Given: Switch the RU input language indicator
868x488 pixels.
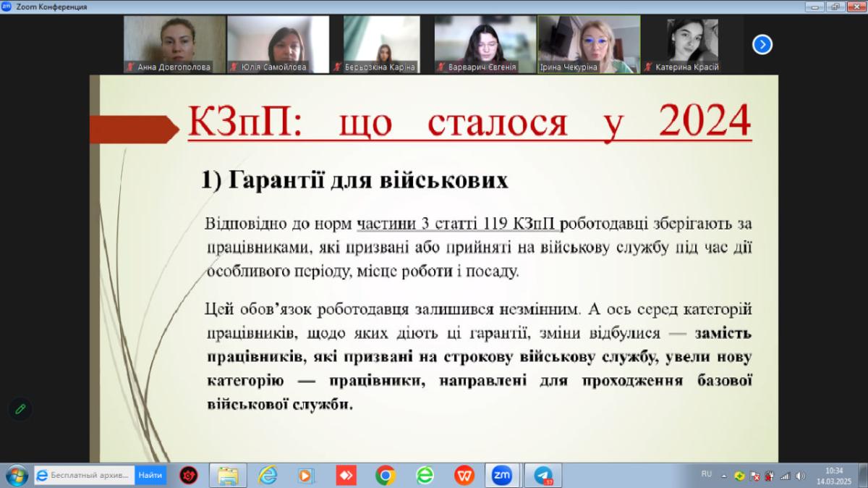Looking at the screenshot, I should click(707, 474).
